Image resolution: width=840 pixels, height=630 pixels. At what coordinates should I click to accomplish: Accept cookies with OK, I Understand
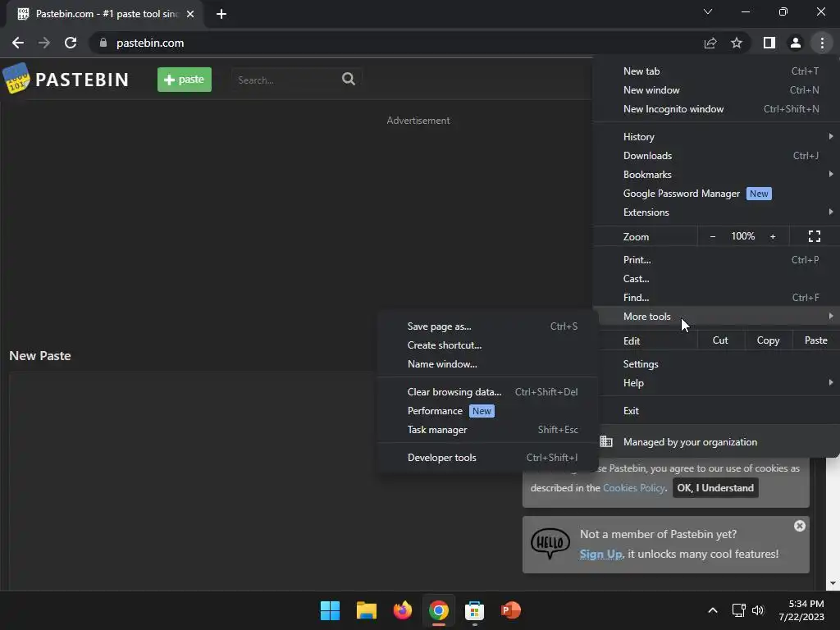coord(715,488)
